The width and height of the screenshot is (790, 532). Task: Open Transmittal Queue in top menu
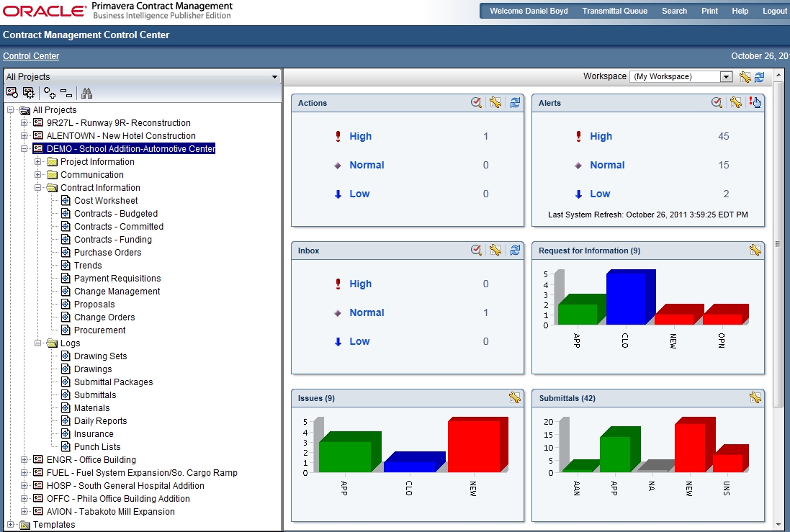pos(615,11)
